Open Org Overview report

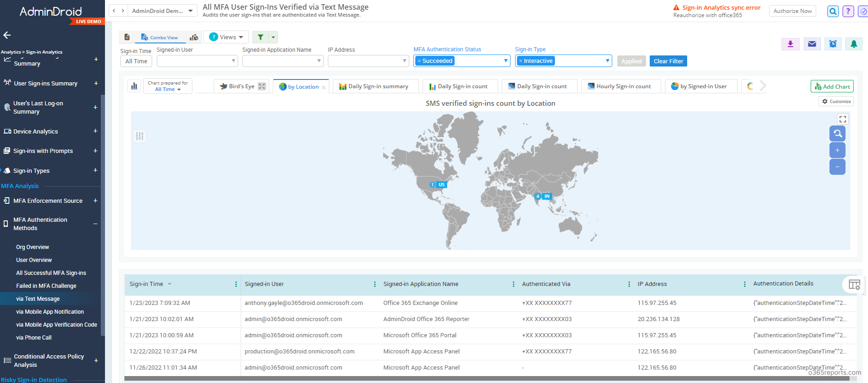[x=32, y=247]
